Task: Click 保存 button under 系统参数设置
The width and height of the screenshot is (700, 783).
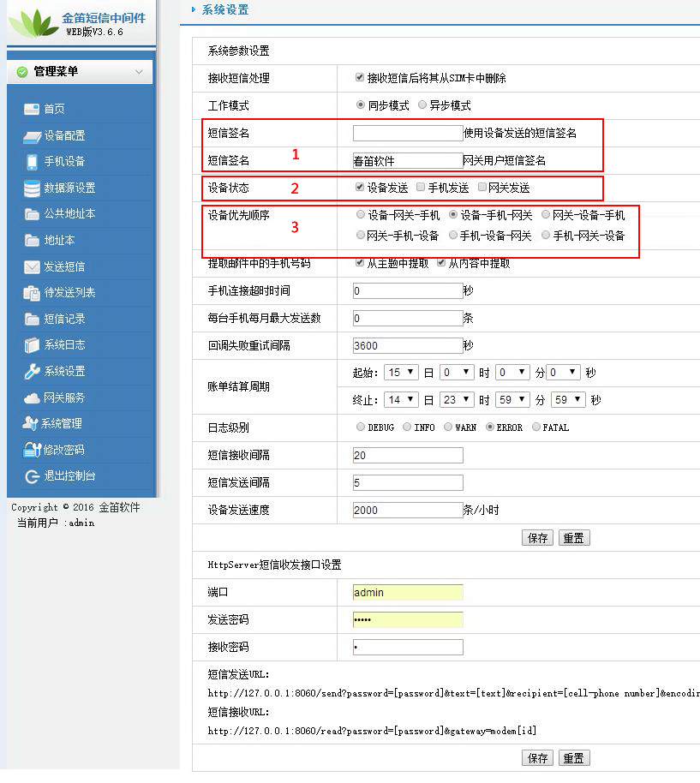Action: [x=537, y=538]
